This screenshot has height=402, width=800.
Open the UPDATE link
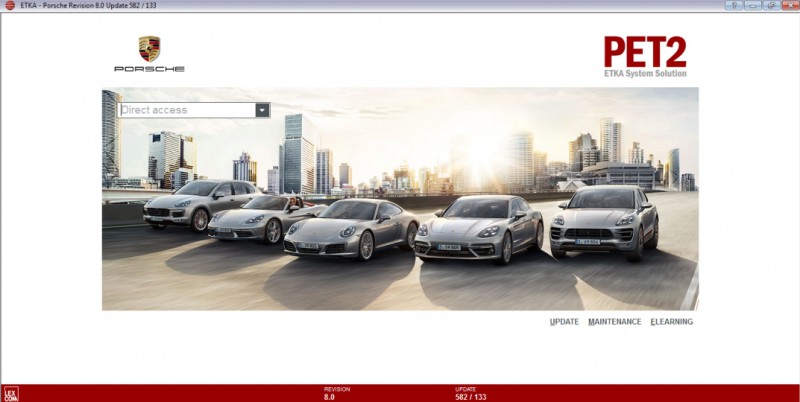(564, 322)
